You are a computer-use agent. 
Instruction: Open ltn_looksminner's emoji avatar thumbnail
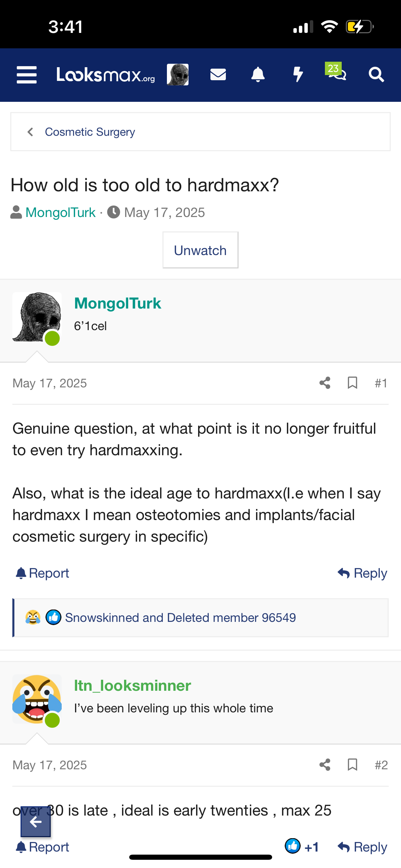[37, 699]
